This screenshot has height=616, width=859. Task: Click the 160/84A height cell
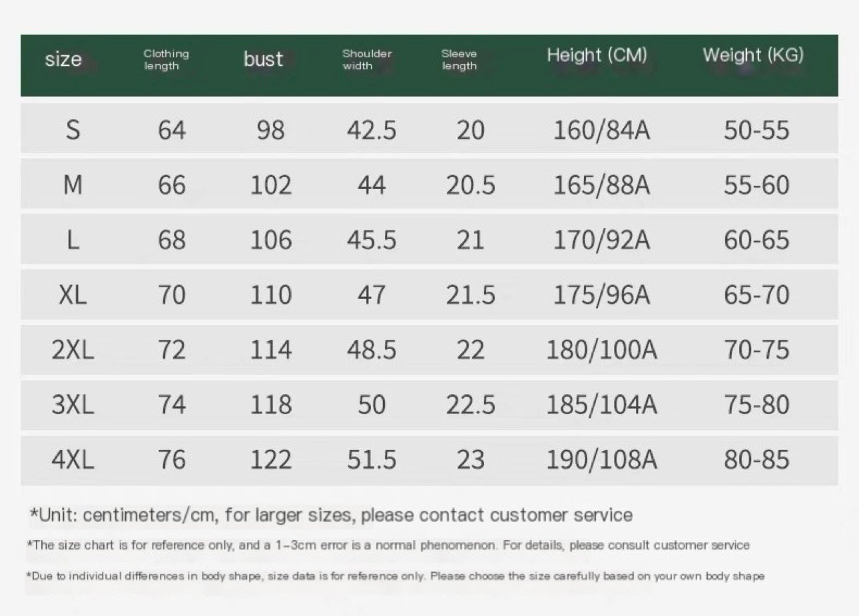point(601,129)
